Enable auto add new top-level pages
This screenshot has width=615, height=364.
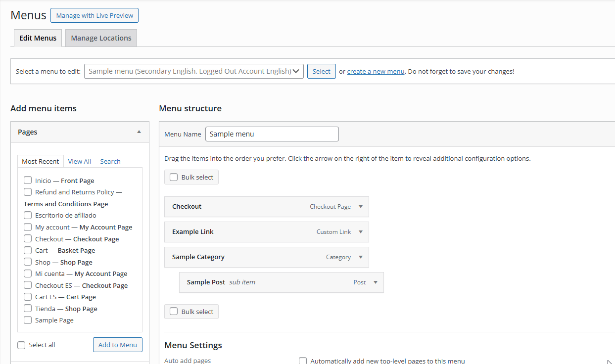[303, 361]
